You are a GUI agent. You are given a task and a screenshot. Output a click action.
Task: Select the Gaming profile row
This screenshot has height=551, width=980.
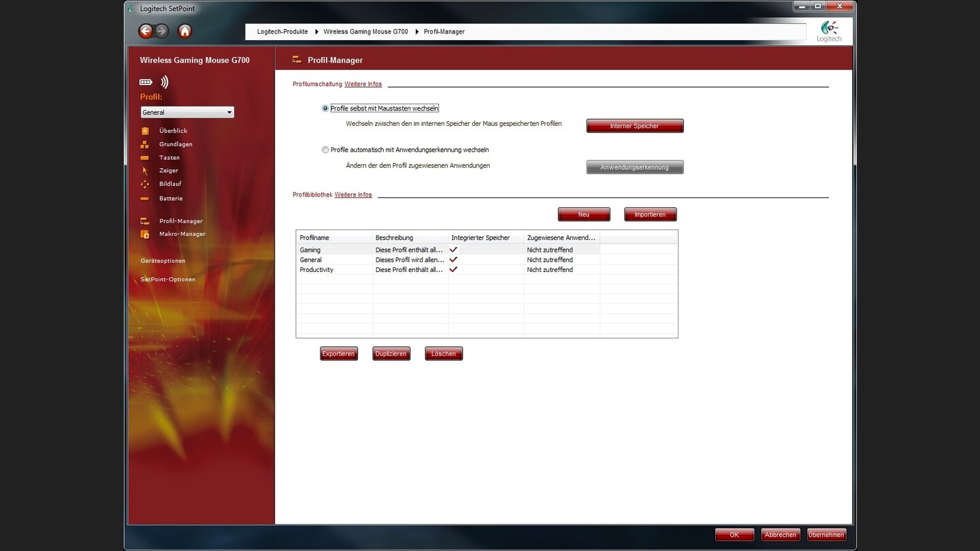pyautogui.click(x=487, y=250)
